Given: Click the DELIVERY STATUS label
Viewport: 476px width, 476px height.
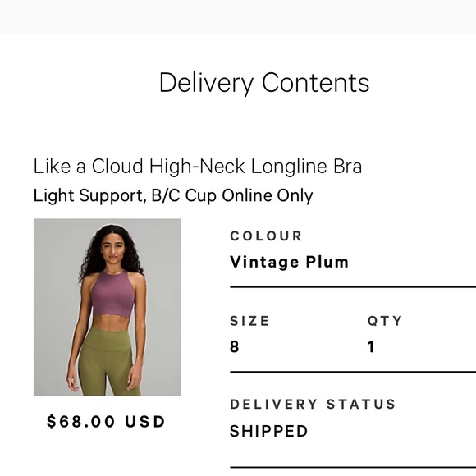Looking at the screenshot, I should (x=313, y=404).
